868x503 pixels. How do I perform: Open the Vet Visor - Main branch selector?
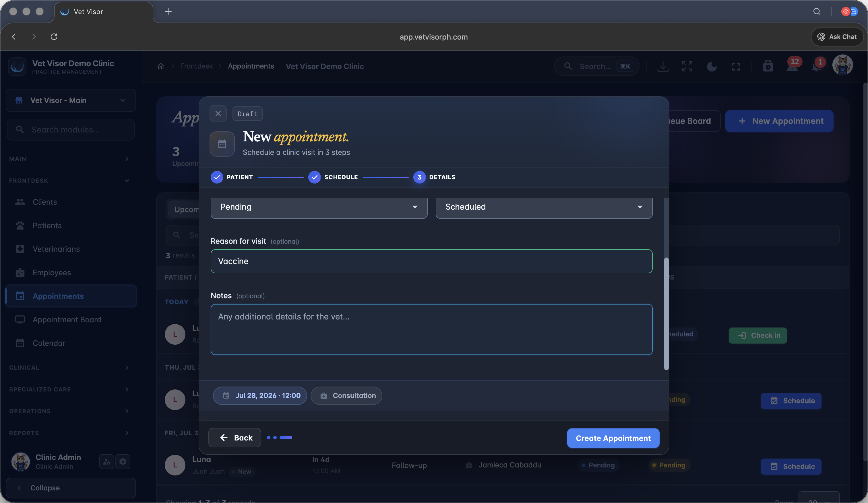71,100
